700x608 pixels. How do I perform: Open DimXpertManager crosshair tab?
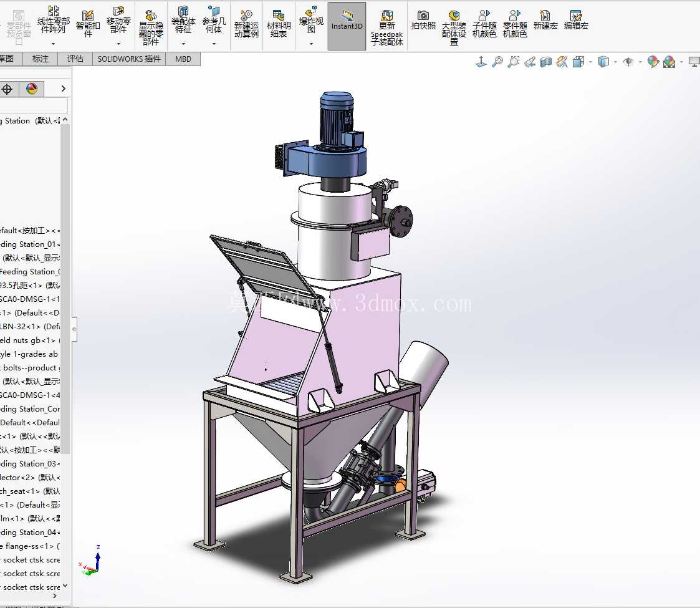click(x=7, y=89)
